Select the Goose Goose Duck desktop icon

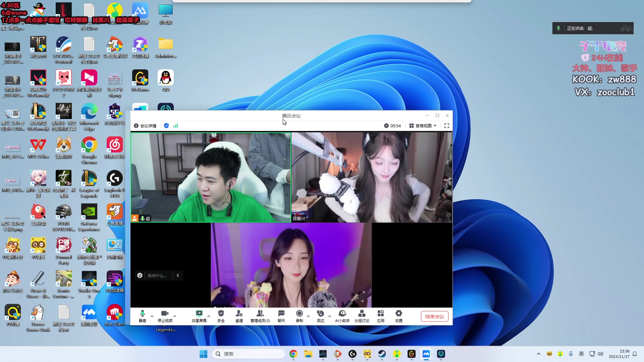(38, 318)
